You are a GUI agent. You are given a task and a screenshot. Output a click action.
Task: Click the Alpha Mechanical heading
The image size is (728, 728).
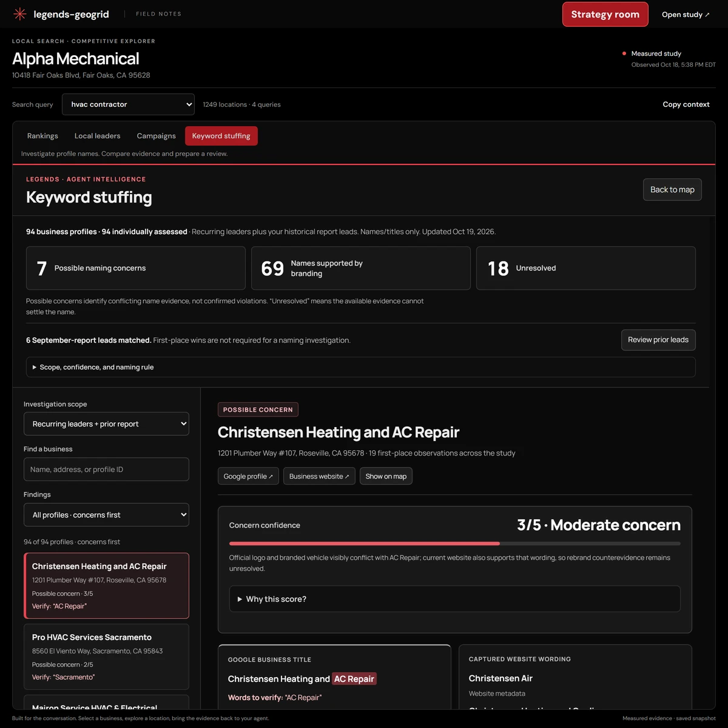[x=76, y=59]
